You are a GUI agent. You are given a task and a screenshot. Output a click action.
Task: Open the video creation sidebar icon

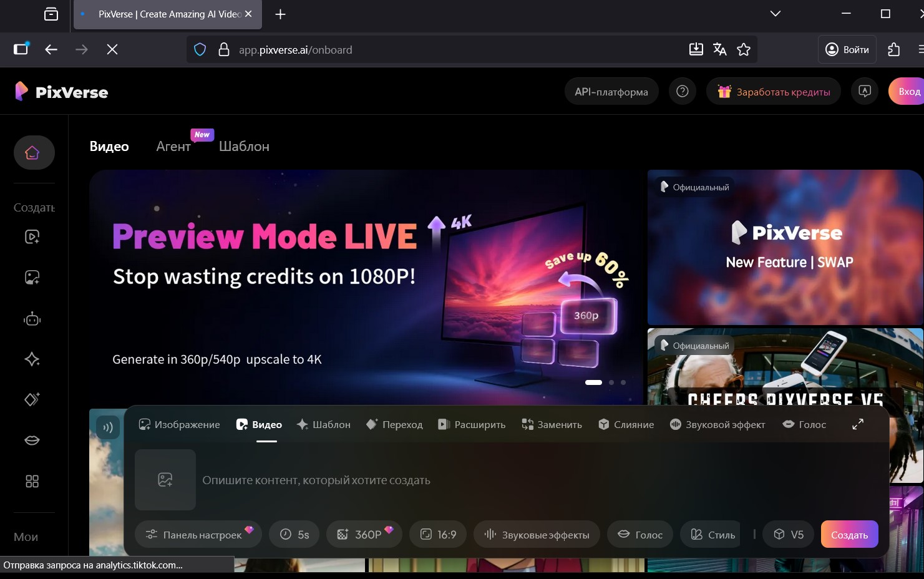[x=32, y=237]
